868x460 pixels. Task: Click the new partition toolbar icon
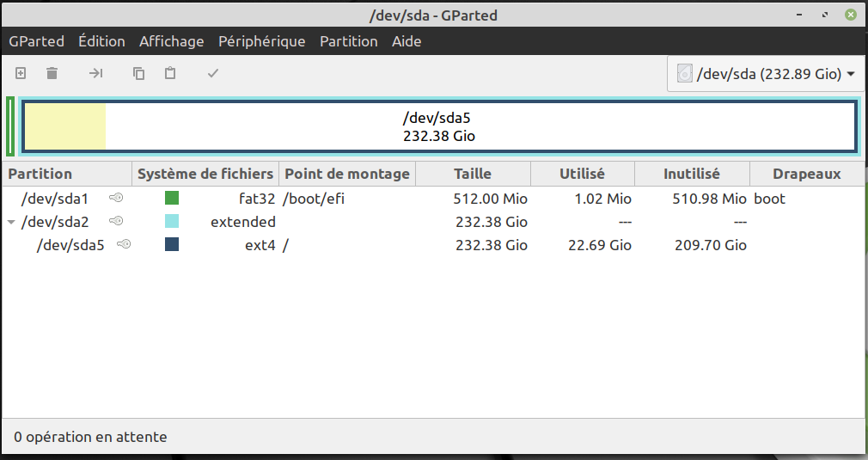point(21,74)
